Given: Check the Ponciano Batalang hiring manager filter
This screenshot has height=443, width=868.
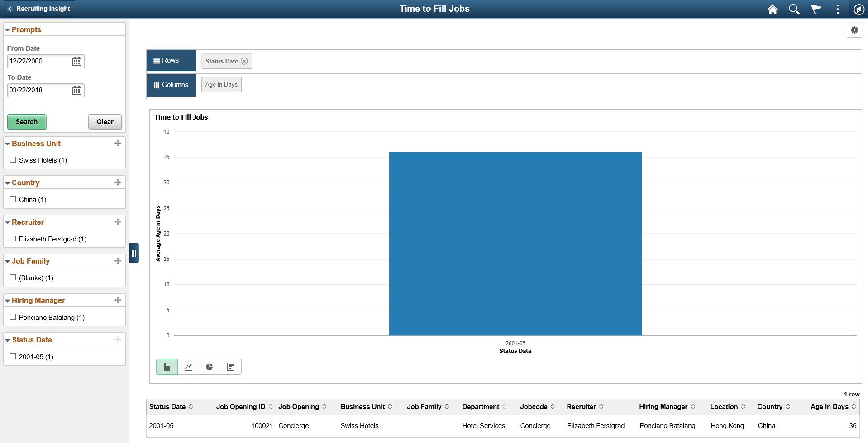Looking at the screenshot, I should (x=13, y=317).
